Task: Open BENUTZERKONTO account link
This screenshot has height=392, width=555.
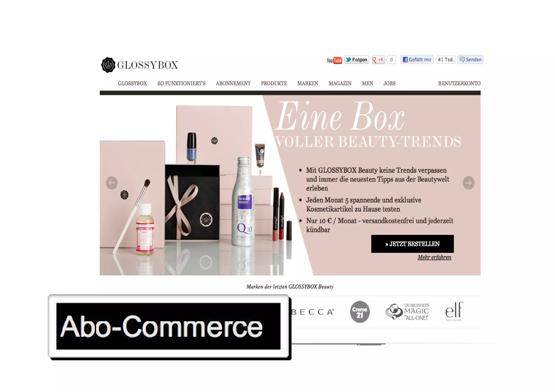Action: (x=459, y=83)
